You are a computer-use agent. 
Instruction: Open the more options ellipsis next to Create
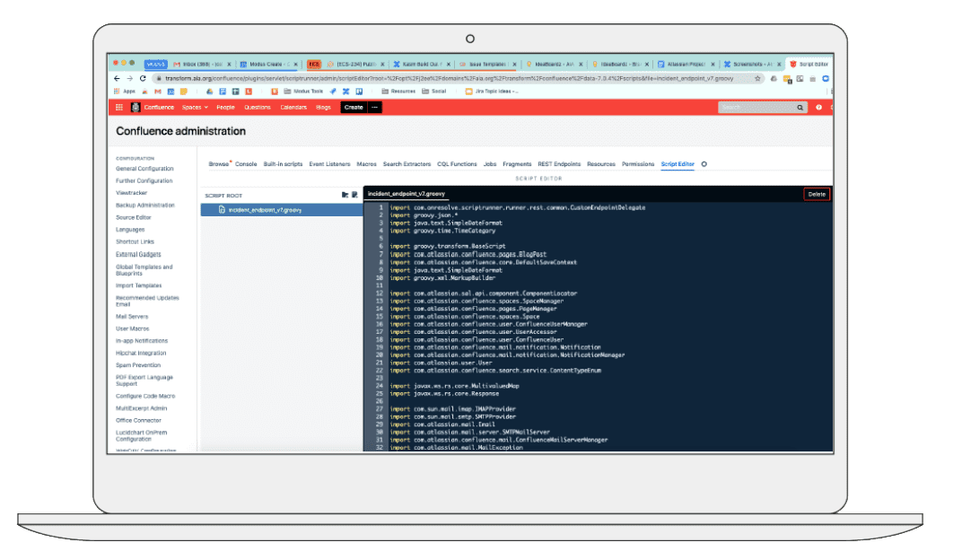(x=375, y=108)
